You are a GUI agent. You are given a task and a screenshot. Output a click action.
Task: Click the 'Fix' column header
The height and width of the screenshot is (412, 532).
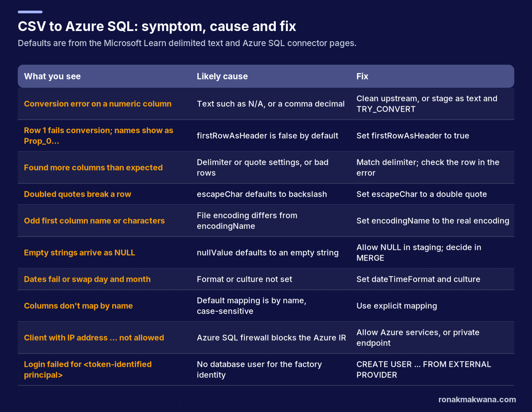(x=362, y=76)
